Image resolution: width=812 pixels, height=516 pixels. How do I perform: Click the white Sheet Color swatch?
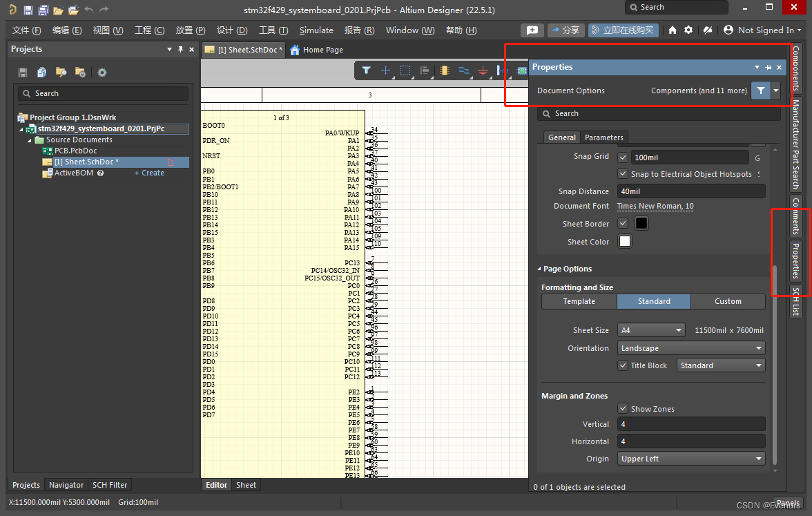point(625,242)
